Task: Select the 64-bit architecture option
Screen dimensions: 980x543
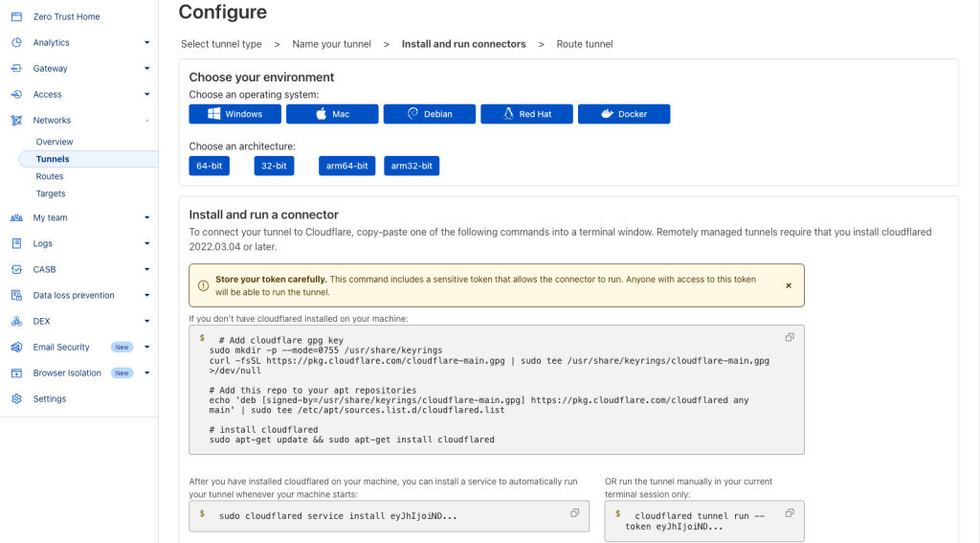Action: [210, 166]
